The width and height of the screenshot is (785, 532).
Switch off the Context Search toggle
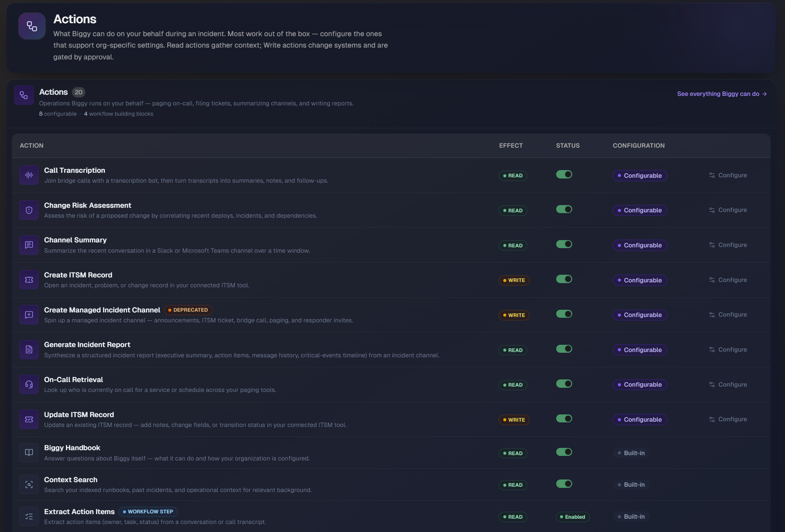coord(564,484)
